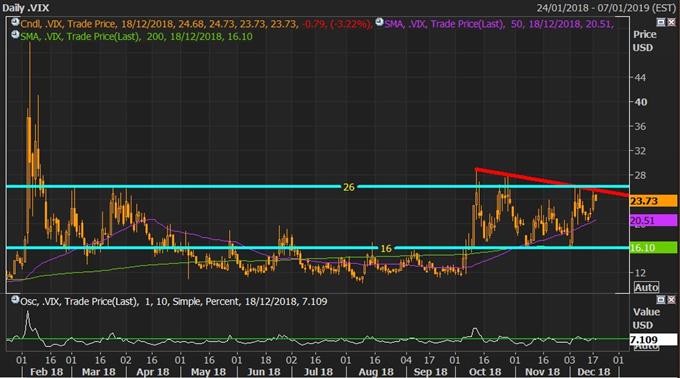Maximize the oscillator panel

coord(661,300)
